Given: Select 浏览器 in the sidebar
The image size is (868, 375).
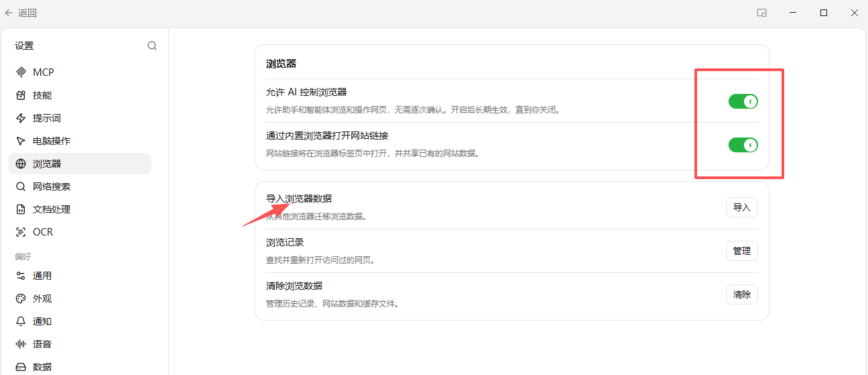Looking at the screenshot, I should 80,164.
